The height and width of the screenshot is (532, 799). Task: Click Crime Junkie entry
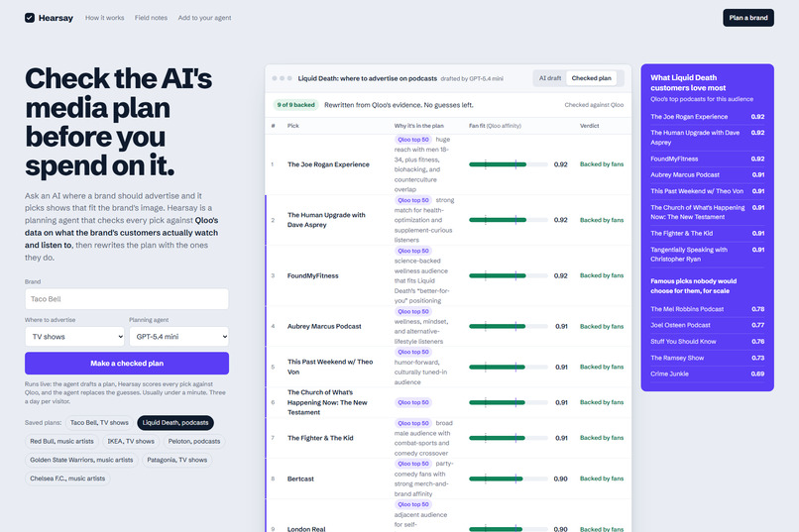coord(707,373)
